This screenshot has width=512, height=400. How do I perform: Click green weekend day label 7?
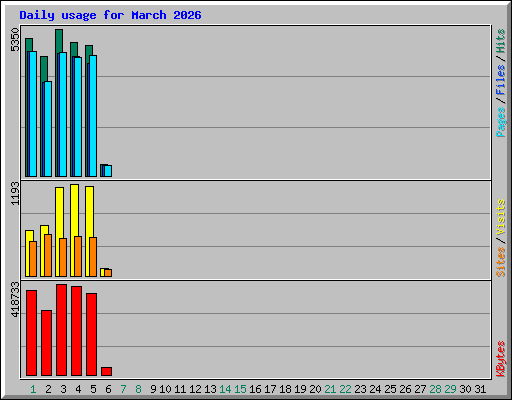[123, 389]
